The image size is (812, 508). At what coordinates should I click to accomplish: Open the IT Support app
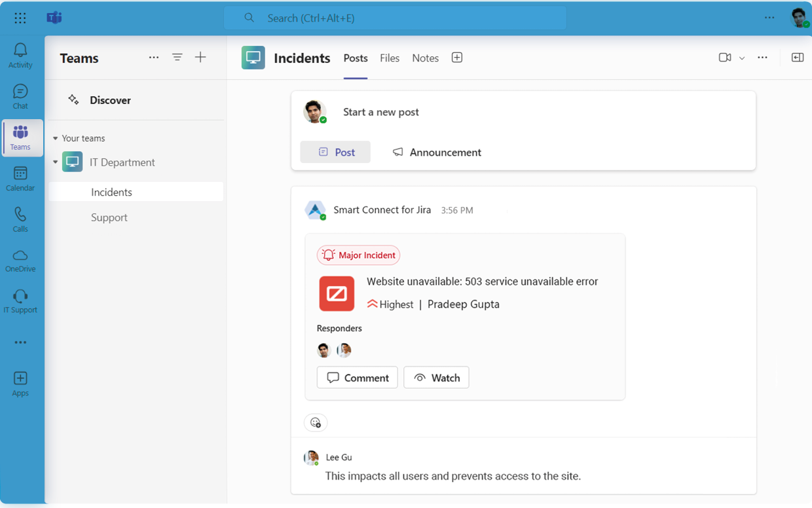(20, 301)
